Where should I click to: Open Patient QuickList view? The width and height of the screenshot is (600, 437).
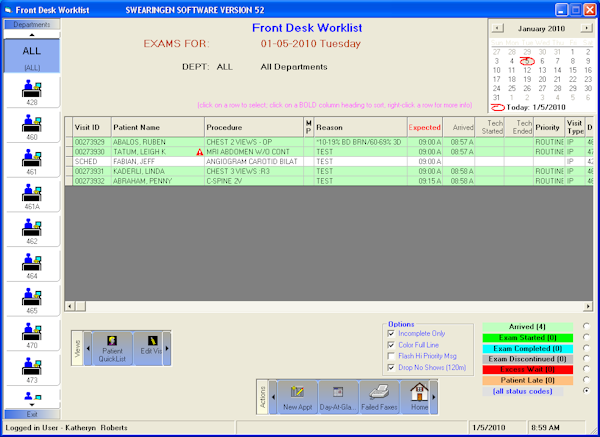(x=112, y=348)
